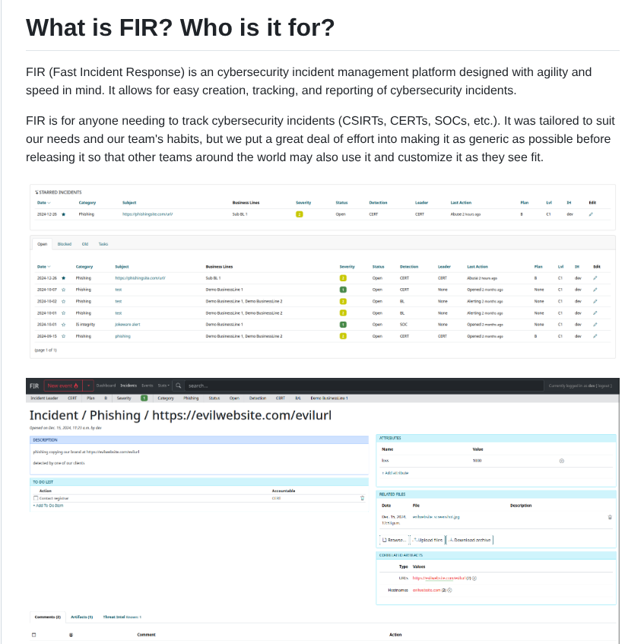Image resolution: width=644 pixels, height=644 pixels.
Task: Click icon next to evilwebsite.com hostname artifact
Action: pos(449,590)
